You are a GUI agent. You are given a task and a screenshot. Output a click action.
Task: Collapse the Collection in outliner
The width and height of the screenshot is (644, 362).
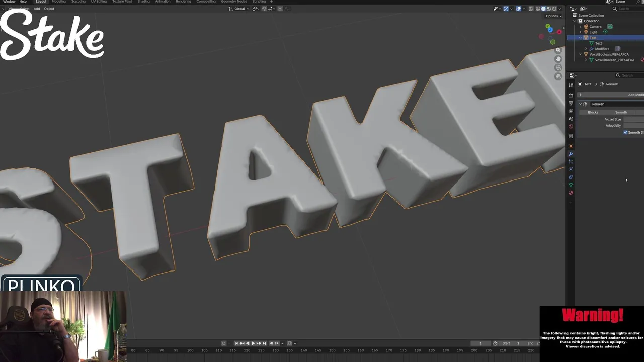575,21
